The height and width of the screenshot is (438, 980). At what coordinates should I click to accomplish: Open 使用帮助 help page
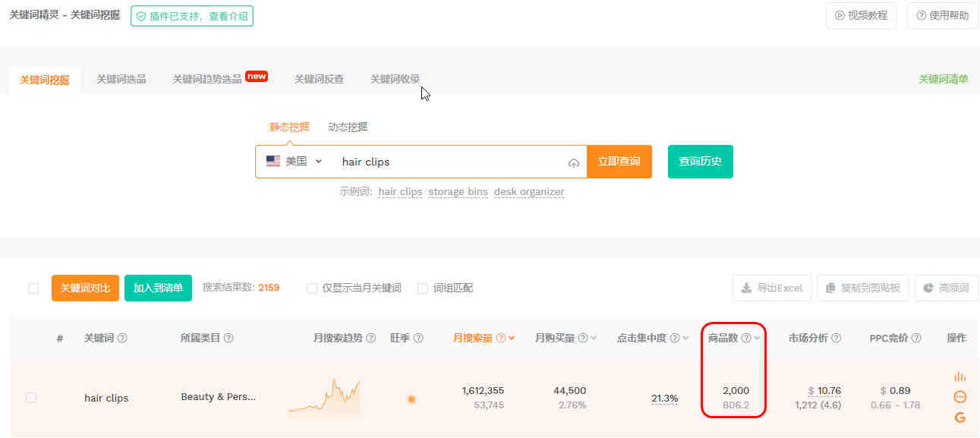pyautogui.click(x=942, y=15)
